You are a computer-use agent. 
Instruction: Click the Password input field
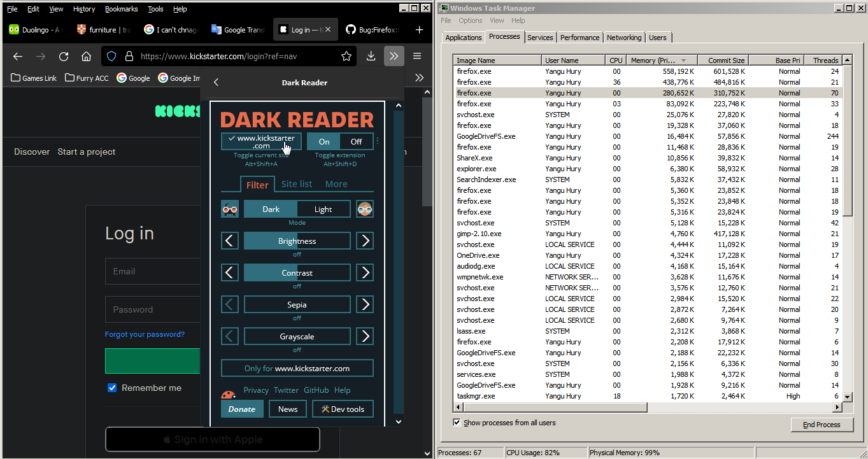coord(153,309)
